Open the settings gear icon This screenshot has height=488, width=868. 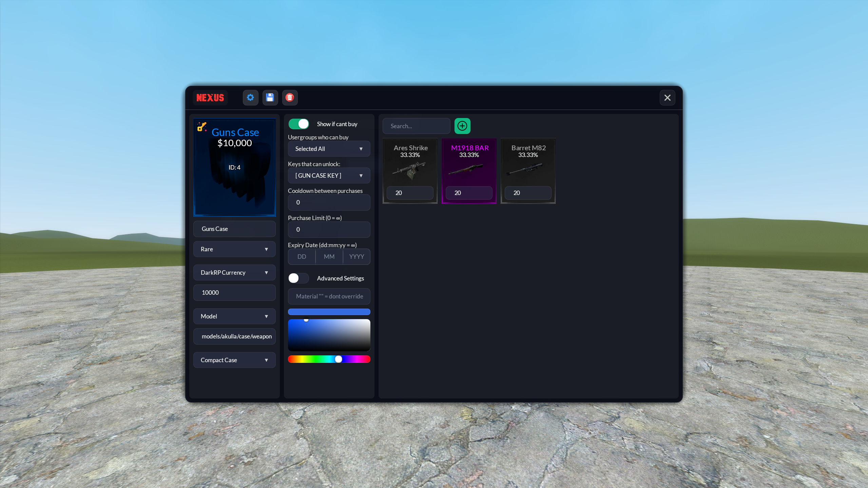[x=250, y=98]
